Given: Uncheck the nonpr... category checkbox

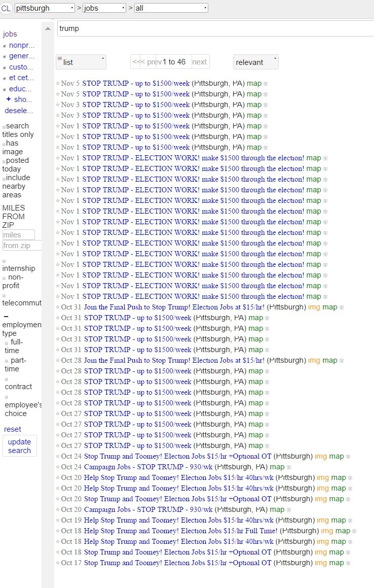Looking at the screenshot, I should [x=5, y=46].
